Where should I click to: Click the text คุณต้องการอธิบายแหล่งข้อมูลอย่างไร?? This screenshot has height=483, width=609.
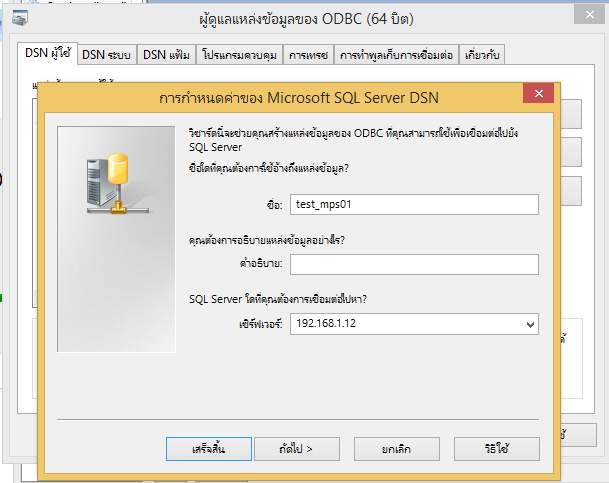(x=267, y=240)
